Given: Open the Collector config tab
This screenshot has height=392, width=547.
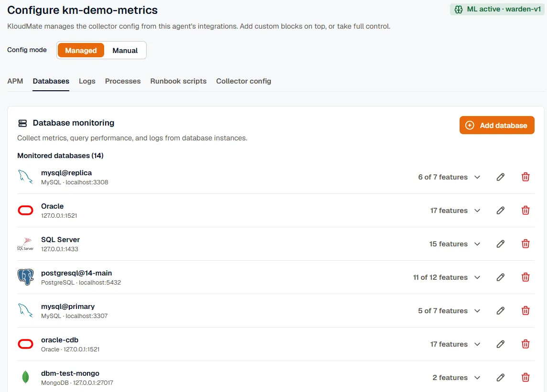Looking at the screenshot, I should click(x=244, y=81).
